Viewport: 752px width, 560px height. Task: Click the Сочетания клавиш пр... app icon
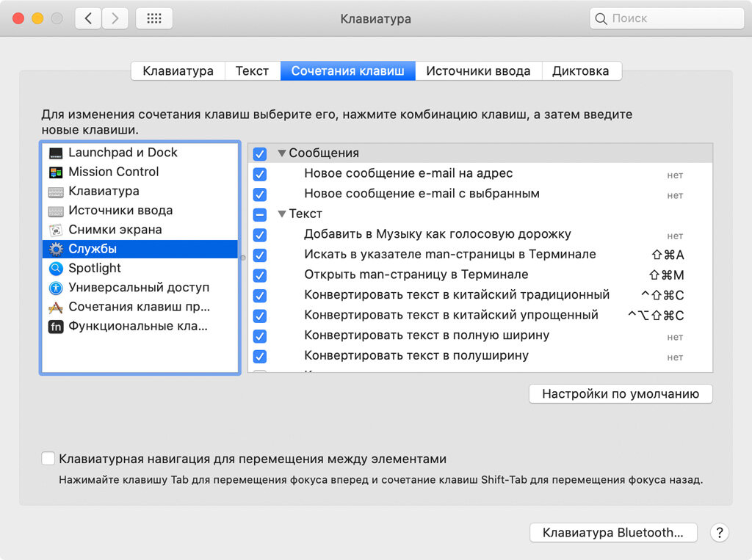(56, 308)
